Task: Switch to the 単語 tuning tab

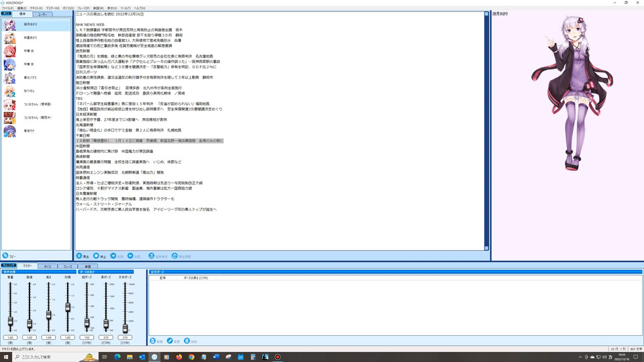Action: coord(87,266)
